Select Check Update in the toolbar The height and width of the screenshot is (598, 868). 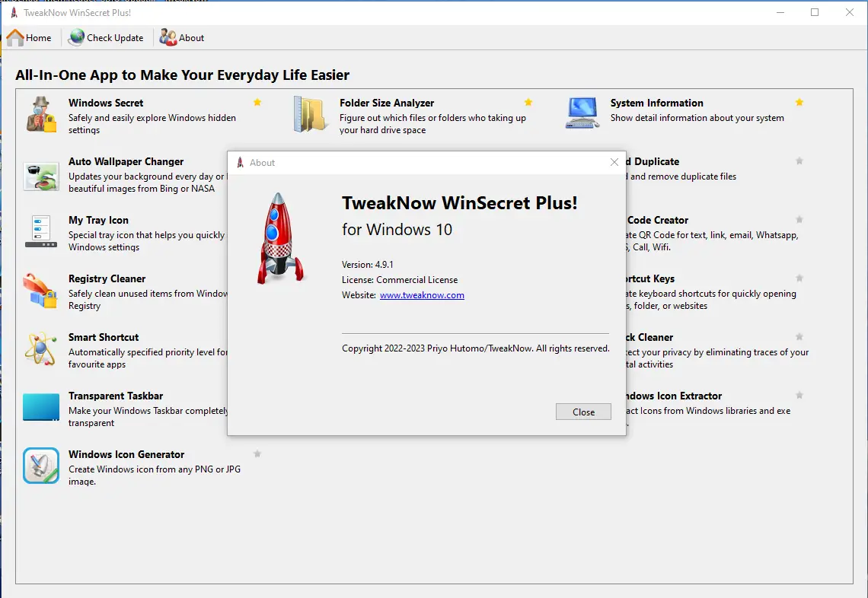106,37
